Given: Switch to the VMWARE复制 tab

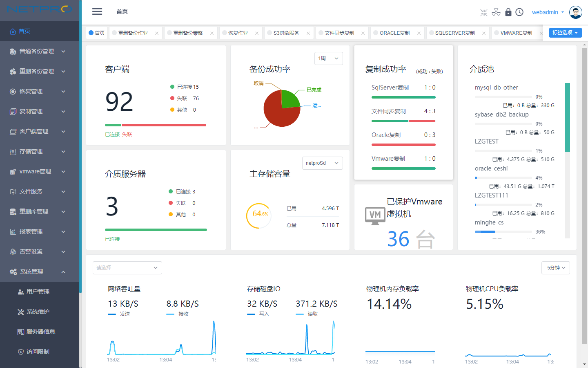Looking at the screenshot, I should (517, 33).
